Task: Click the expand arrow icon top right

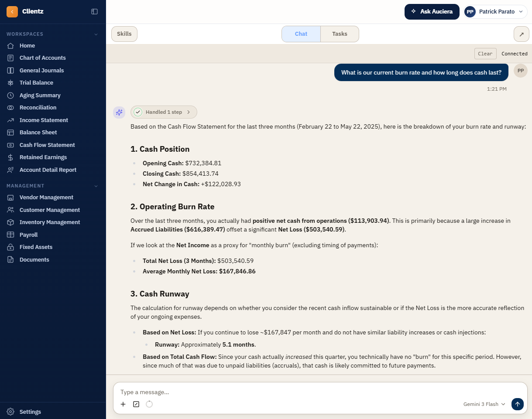Action: pos(521,34)
